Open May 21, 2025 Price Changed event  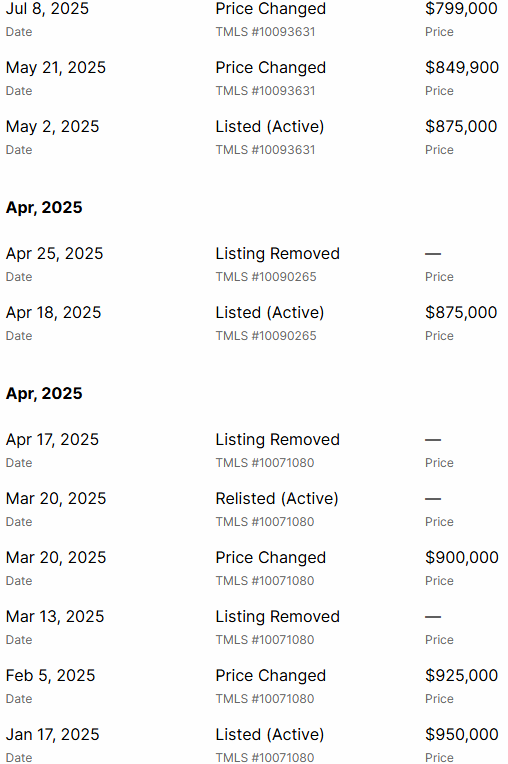coord(270,68)
